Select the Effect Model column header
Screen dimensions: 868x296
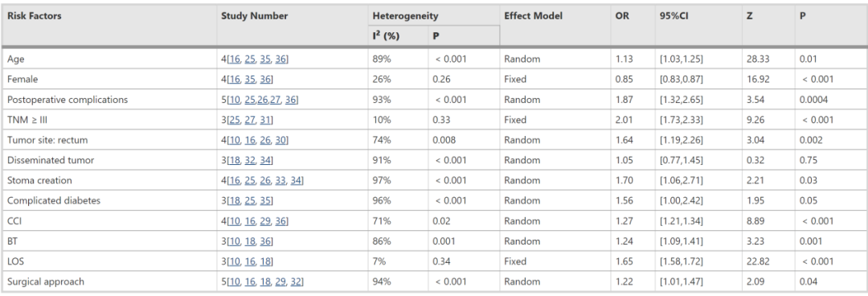[533, 16]
